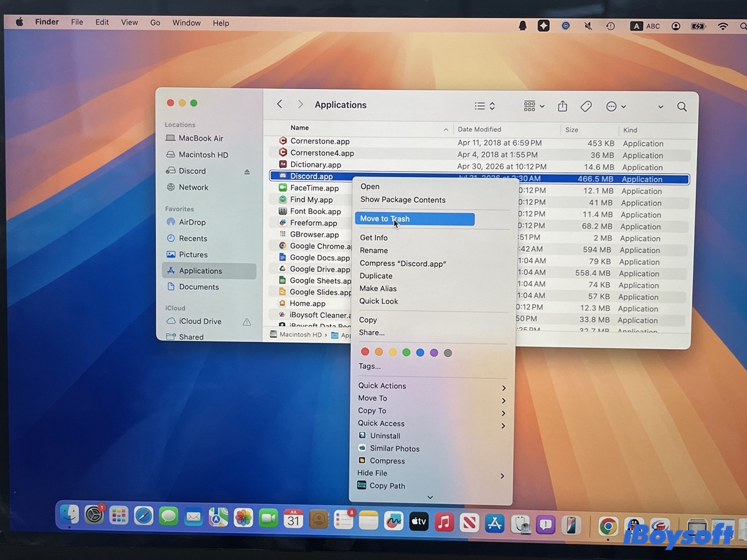
Task: Open the Wi-Fi menu bar icon
Action: click(x=723, y=26)
